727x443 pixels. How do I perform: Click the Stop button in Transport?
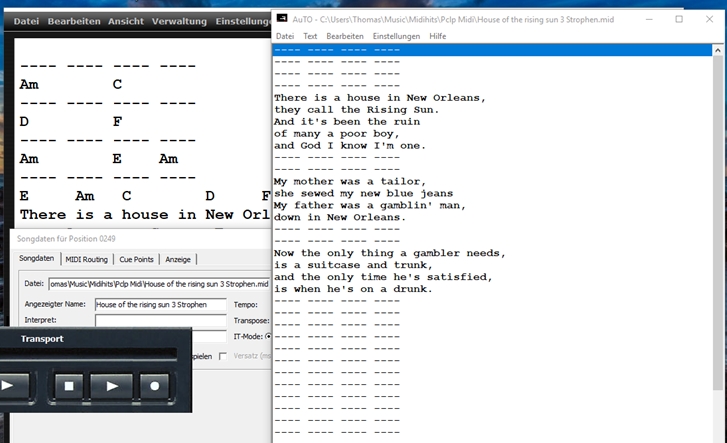(x=69, y=386)
